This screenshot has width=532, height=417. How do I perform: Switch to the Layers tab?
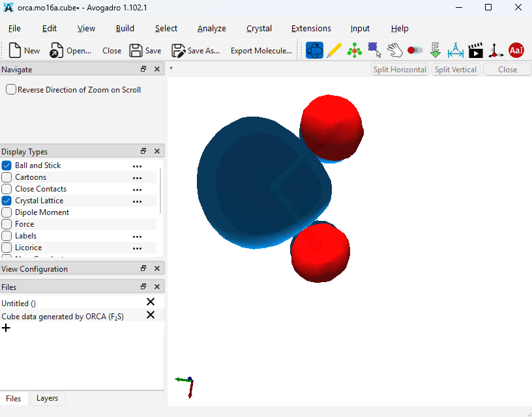pos(47,398)
